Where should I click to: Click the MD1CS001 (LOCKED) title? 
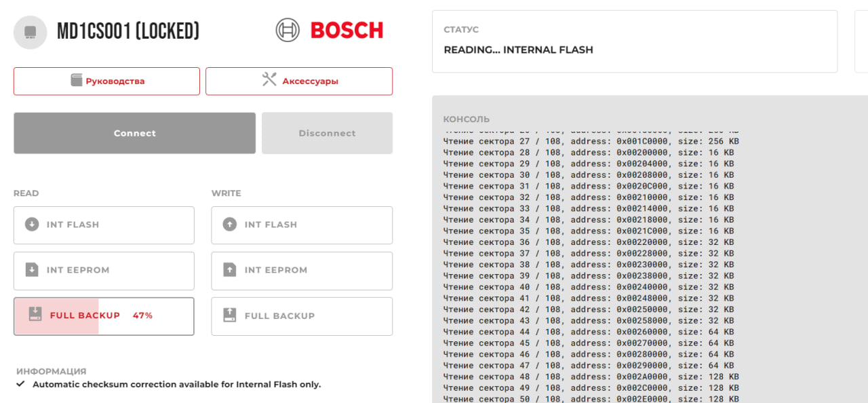pyautogui.click(x=128, y=31)
